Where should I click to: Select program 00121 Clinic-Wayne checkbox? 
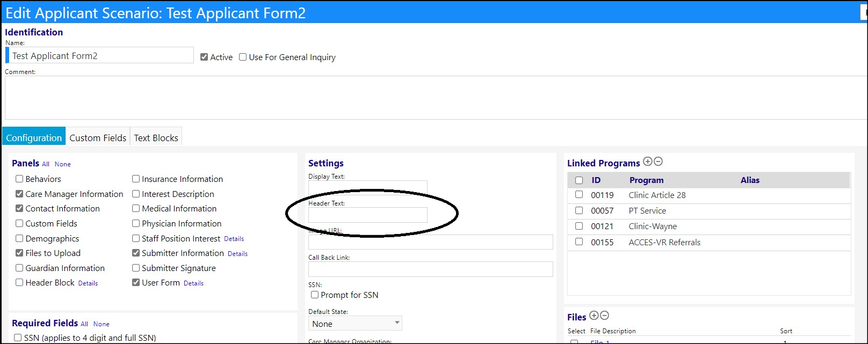(579, 226)
